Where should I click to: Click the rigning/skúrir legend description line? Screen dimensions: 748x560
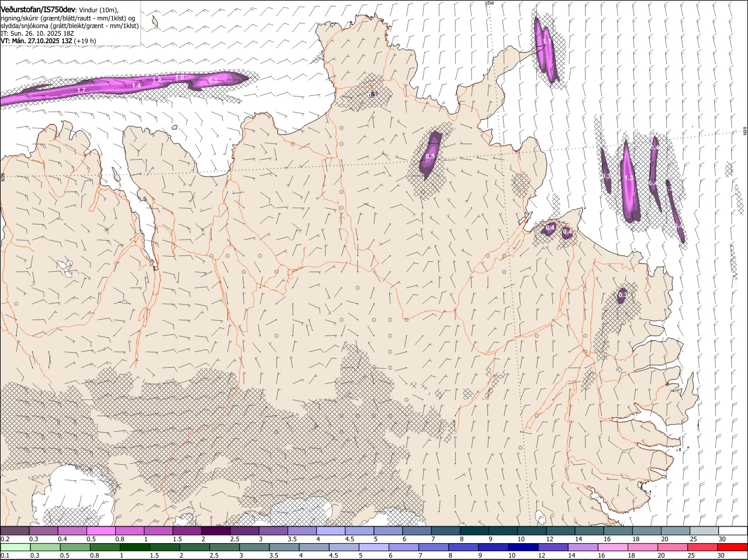(68, 18)
